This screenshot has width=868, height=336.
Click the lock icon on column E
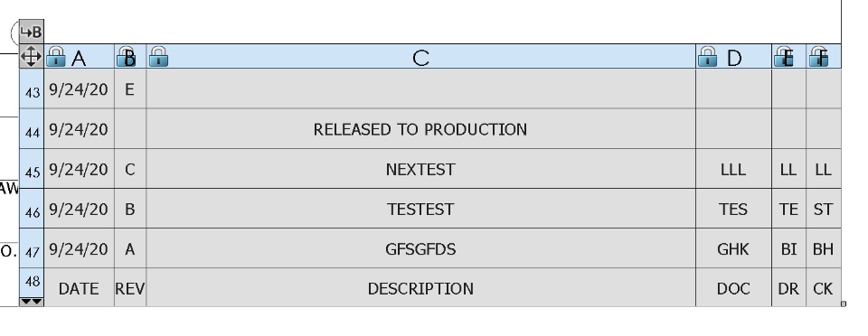(784, 57)
